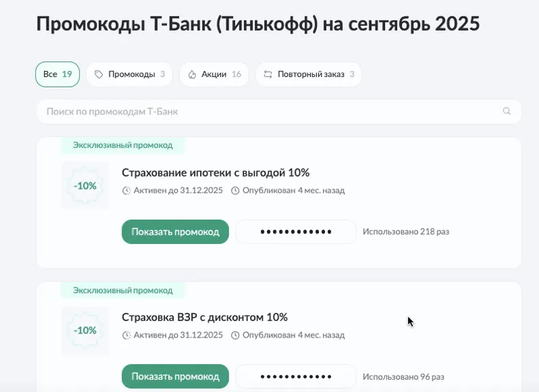Viewport: 539px width, 392px height.
Task: Click the Опубликован clock icon on ВЗР offer
Action: tap(235, 335)
